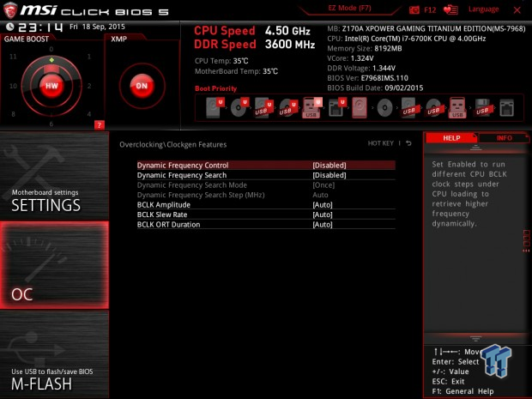Click Dynamic Frequency Search Step Auto value
Viewport: 532px width, 399px height.
point(320,195)
